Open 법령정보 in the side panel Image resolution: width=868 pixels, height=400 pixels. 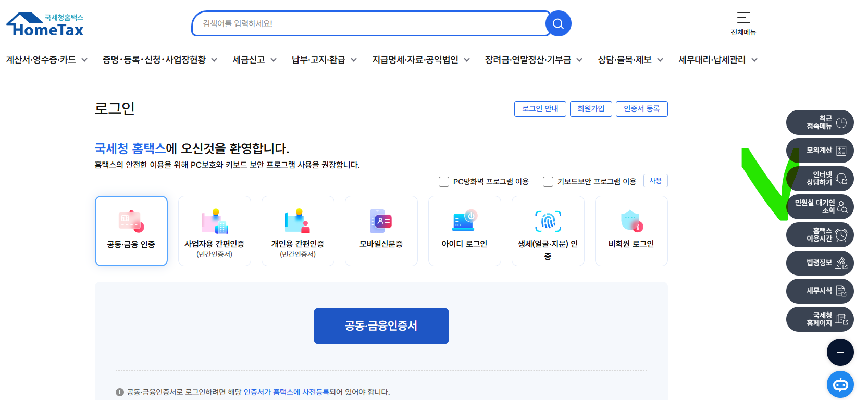(x=820, y=263)
